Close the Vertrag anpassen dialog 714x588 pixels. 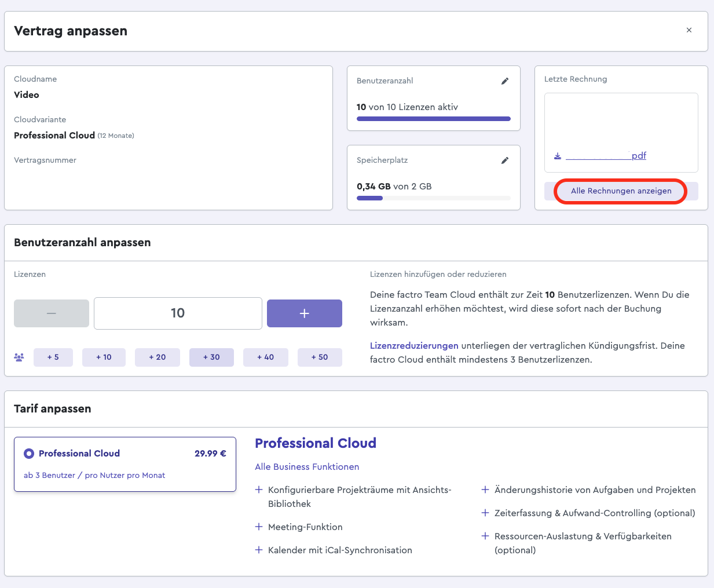689,30
